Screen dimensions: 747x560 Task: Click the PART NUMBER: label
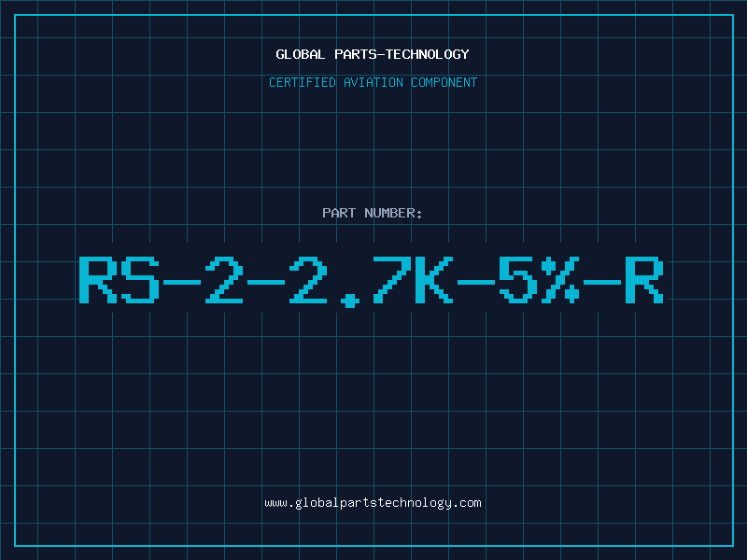point(373,213)
